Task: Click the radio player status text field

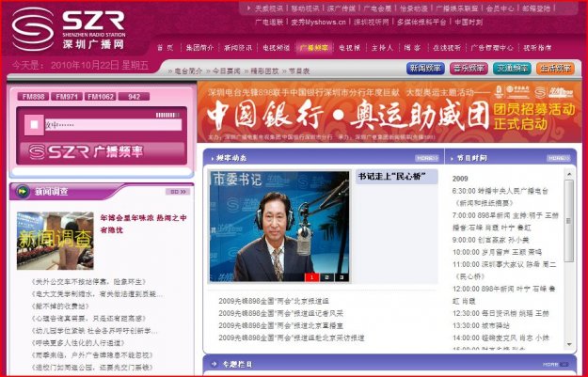Action: [x=113, y=124]
